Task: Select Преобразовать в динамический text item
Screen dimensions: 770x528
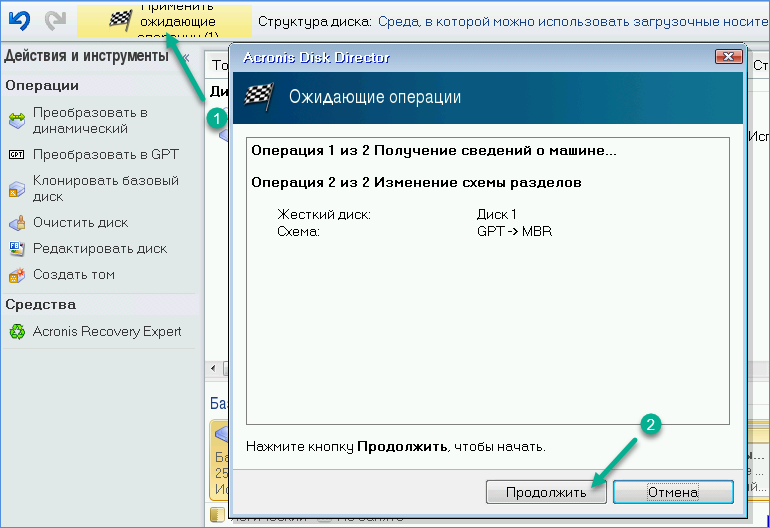Action: click(90, 121)
